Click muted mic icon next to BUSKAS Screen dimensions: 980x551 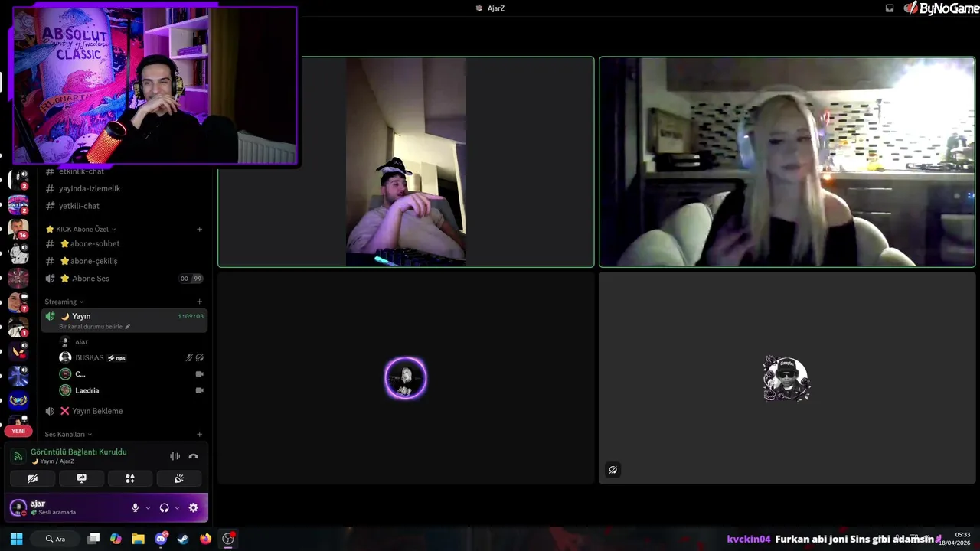point(189,357)
